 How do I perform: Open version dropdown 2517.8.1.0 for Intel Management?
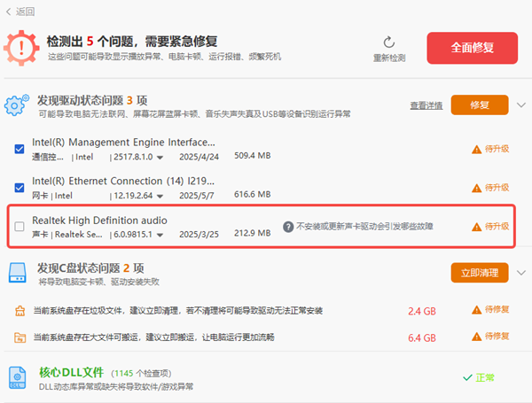tap(160, 157)
